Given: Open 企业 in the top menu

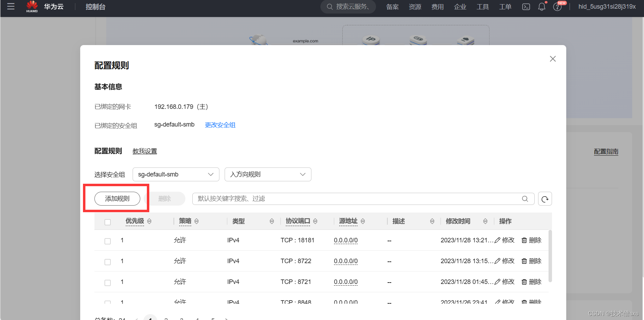Looking at the screenshot, I should pos(460,7).
